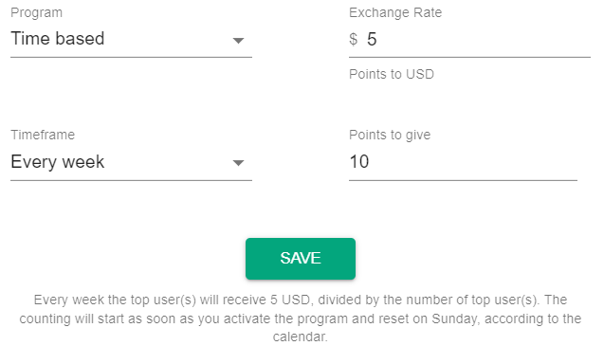Click empty area right of 10 in the points field
The width and height of the screenshot is (604, 364).
point(473,162)
